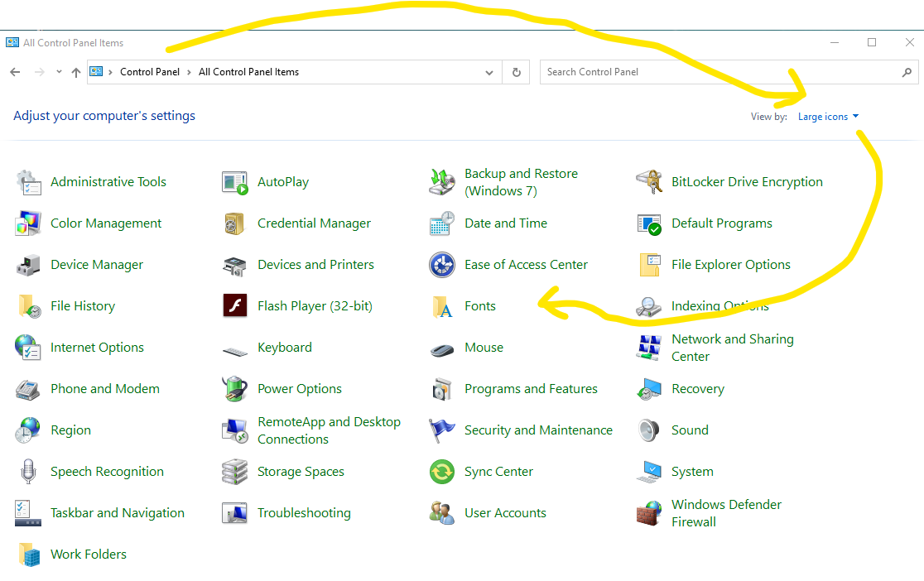Click the Internet Options globe icon
This screenshot has height=581, width=924.
tap(28, 347)
